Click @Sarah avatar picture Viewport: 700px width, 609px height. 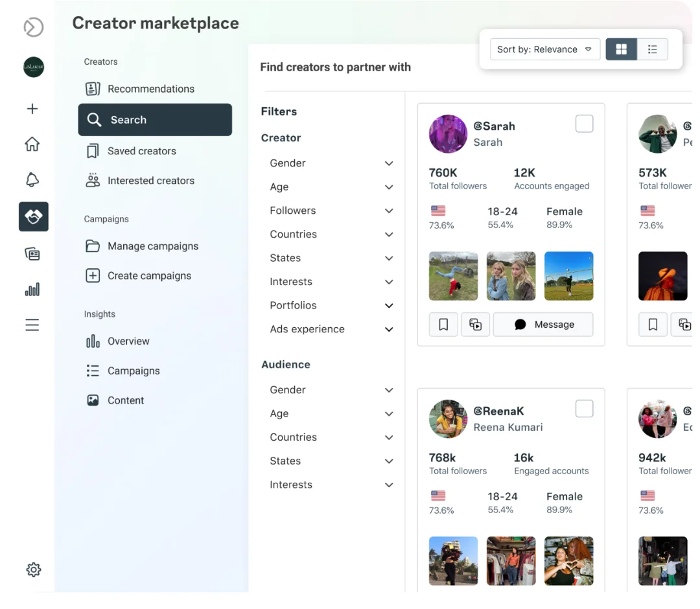coord(448,134)
